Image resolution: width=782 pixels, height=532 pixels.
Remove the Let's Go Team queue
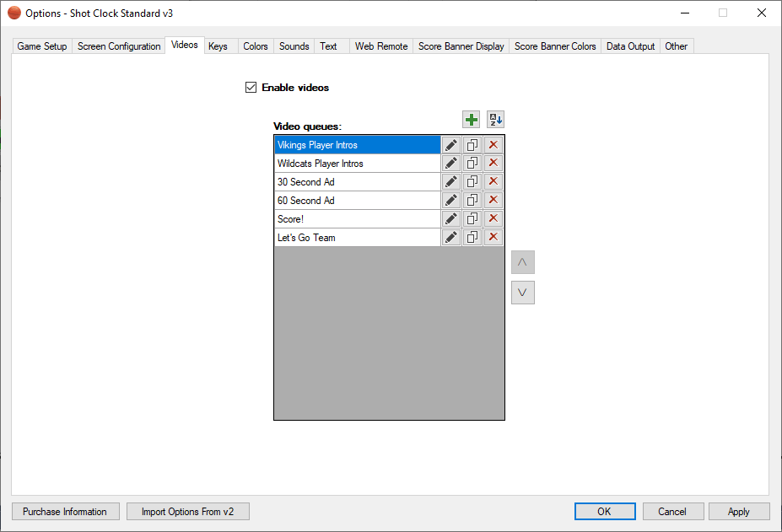coord(493,238)
